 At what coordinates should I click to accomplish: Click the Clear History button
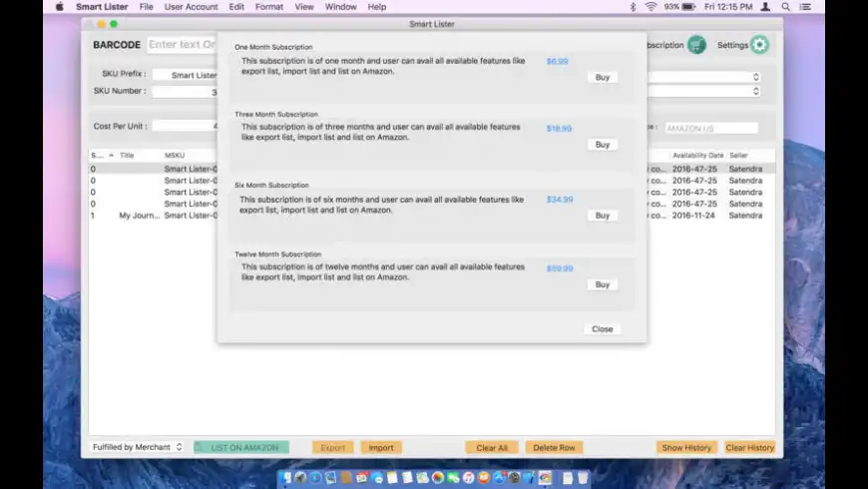coord(749,447)
